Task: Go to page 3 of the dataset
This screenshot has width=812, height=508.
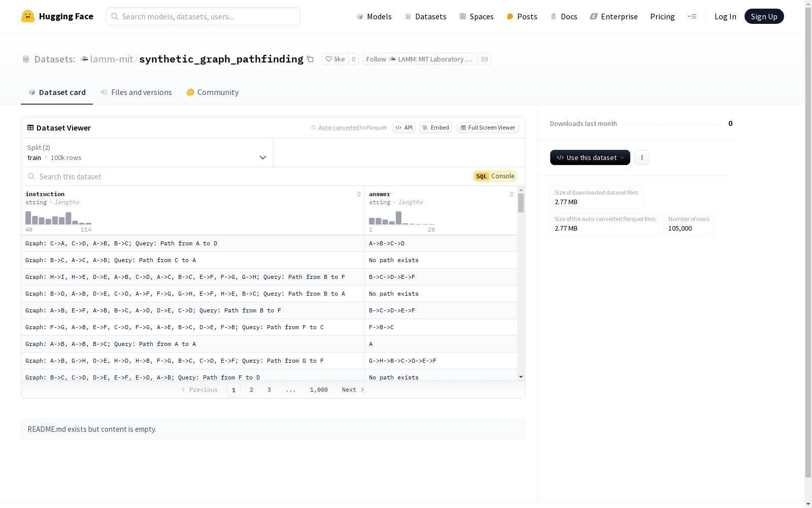Action: pos(269,390)
